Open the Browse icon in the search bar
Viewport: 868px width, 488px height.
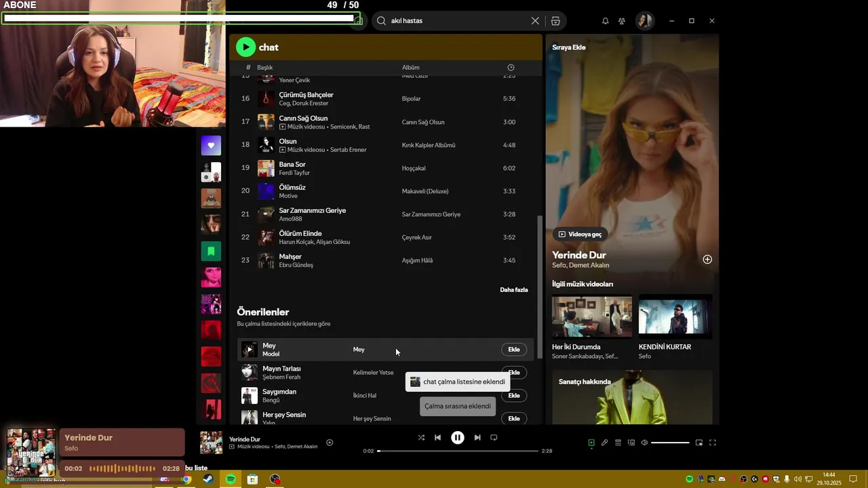(x=555, y=21)
